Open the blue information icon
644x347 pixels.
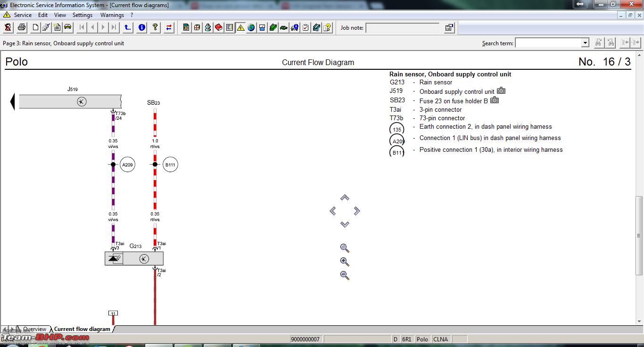pyautogui.click(x=141, y=27)
